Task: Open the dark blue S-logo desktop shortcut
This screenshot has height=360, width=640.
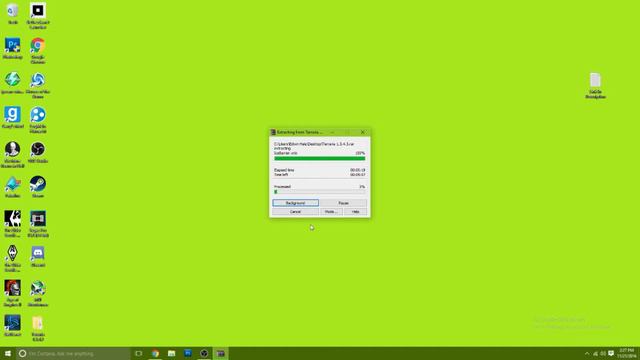Action: tap(13, 326)
